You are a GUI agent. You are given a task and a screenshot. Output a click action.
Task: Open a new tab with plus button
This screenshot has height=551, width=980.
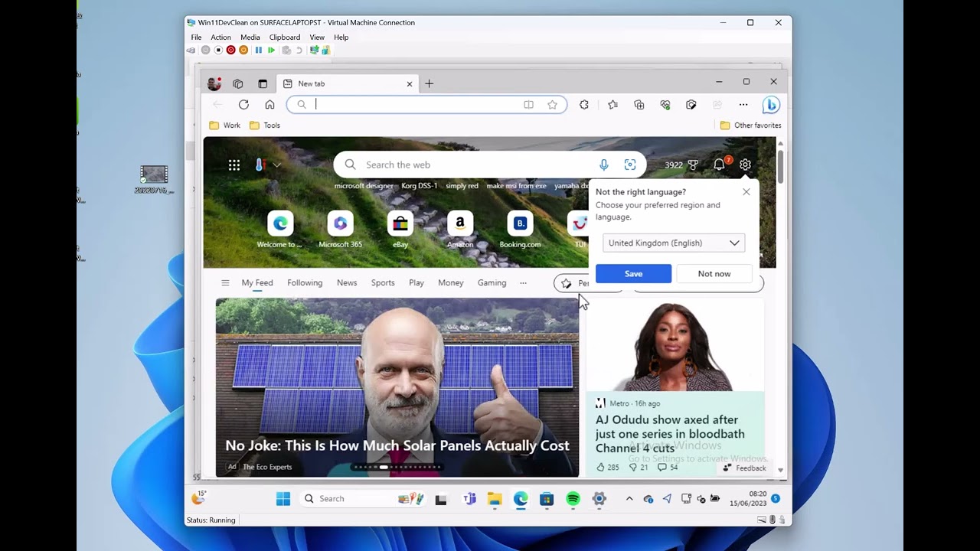tap(429, 83)
